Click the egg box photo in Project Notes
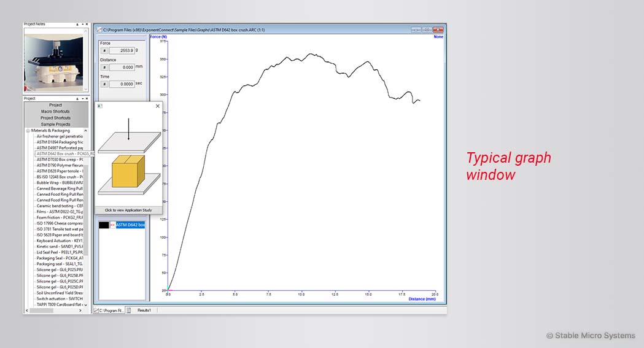The width and height of the screenshot is (644, 348). 53,63
